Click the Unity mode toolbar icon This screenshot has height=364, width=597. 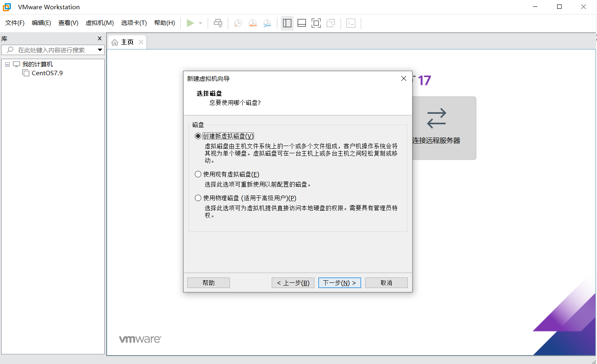pos(331,23)
